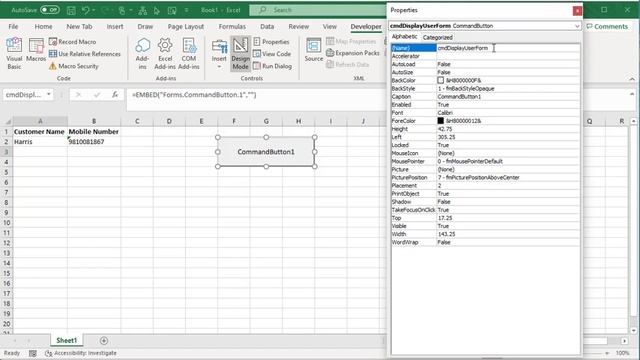Image resolution: width=640 pixels, height=360 pixels.
Task: Collapse the ribbon
Action: [x=632, y=79]
